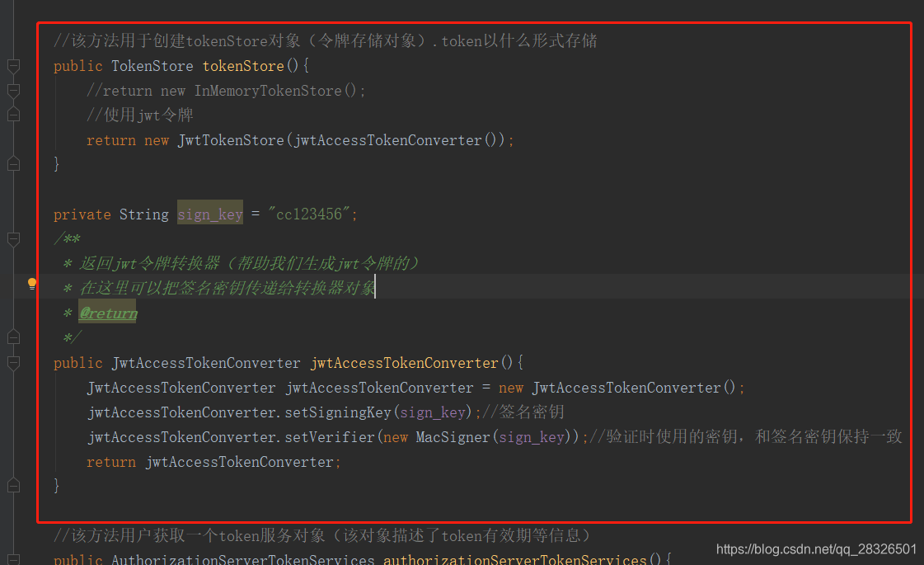Screen dimensions: 924x565
Task: Click fold end marker at jwtAccessTokenConverter closing brace
Action: point(13,486)
